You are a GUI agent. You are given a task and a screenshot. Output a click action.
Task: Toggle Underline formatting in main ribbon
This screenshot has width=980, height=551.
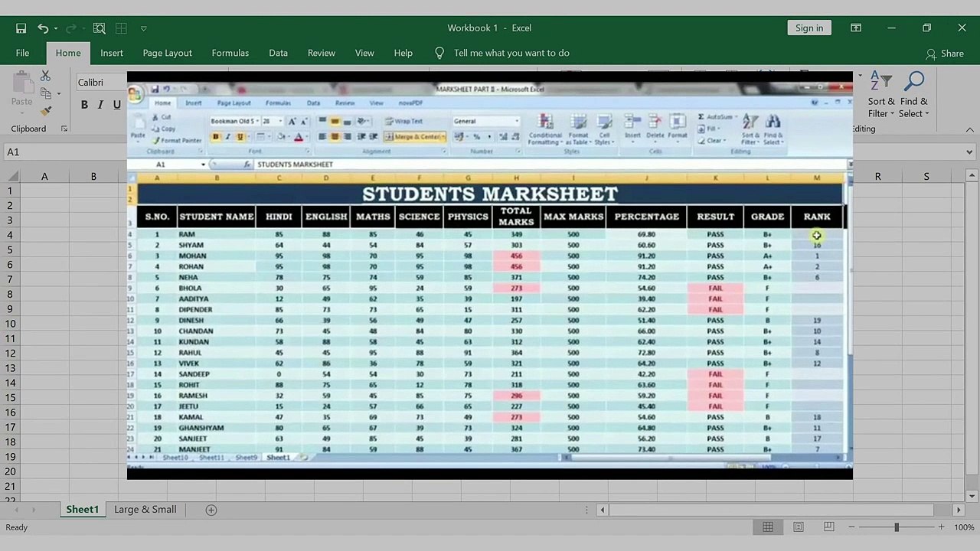[x=117, y=105]
